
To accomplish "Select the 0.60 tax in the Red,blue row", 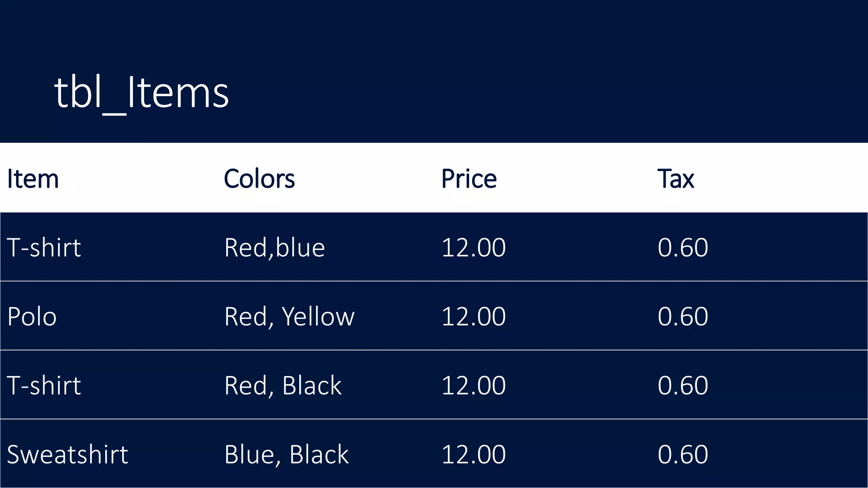I will coord(683,247).
